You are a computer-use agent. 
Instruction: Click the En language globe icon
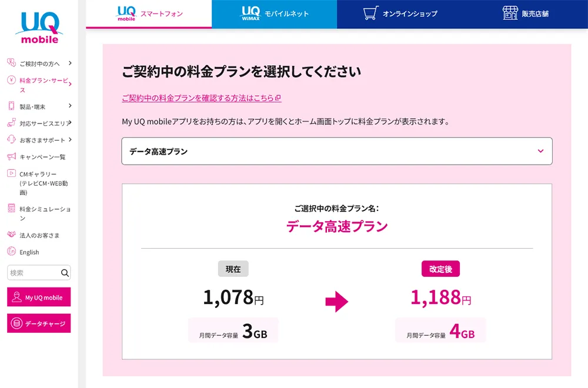[11, 251]
